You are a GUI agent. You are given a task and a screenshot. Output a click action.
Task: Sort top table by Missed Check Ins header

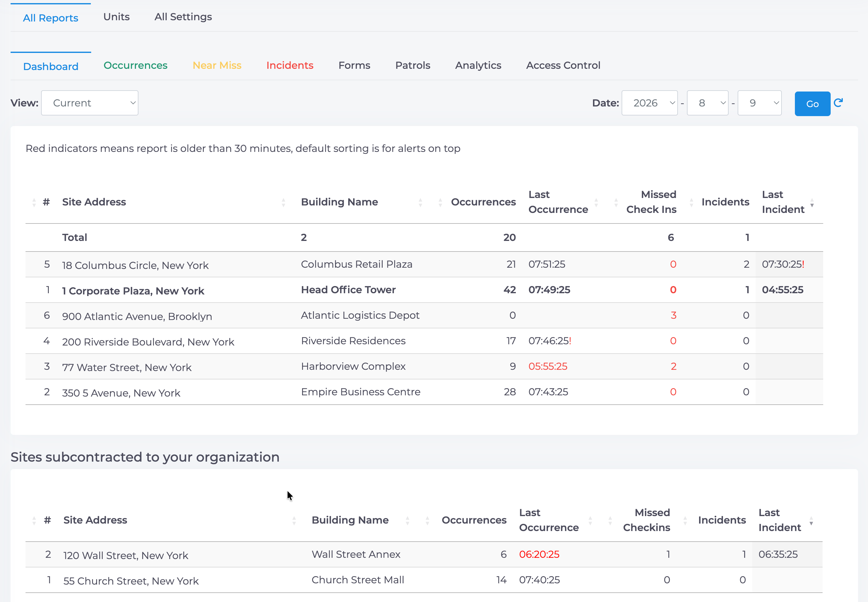(651, 202)
